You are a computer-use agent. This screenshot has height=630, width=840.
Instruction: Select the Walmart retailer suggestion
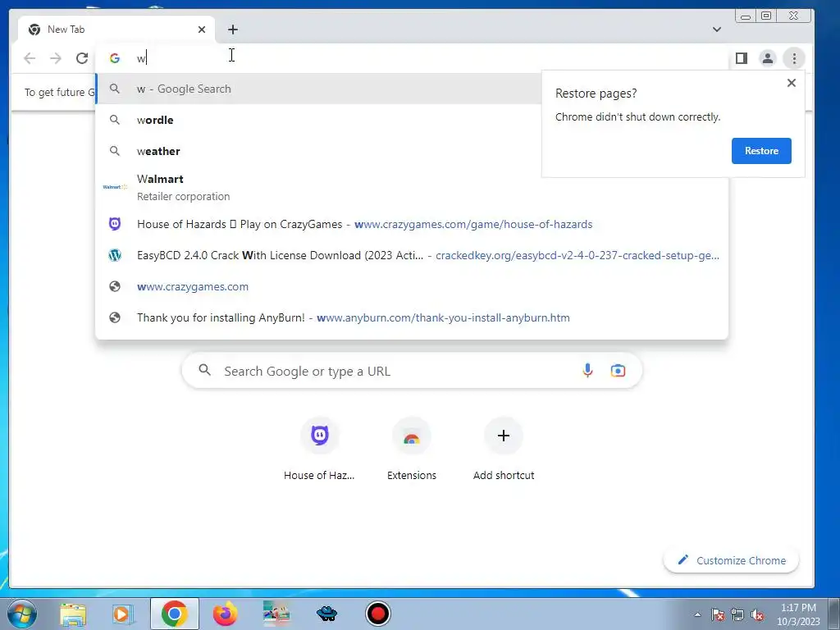(412, 187)
